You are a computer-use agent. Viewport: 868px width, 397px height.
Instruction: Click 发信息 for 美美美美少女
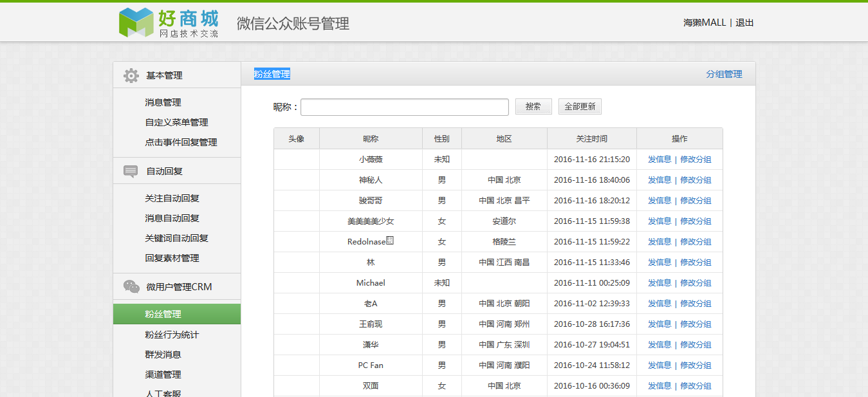click(x=660, y=221)
